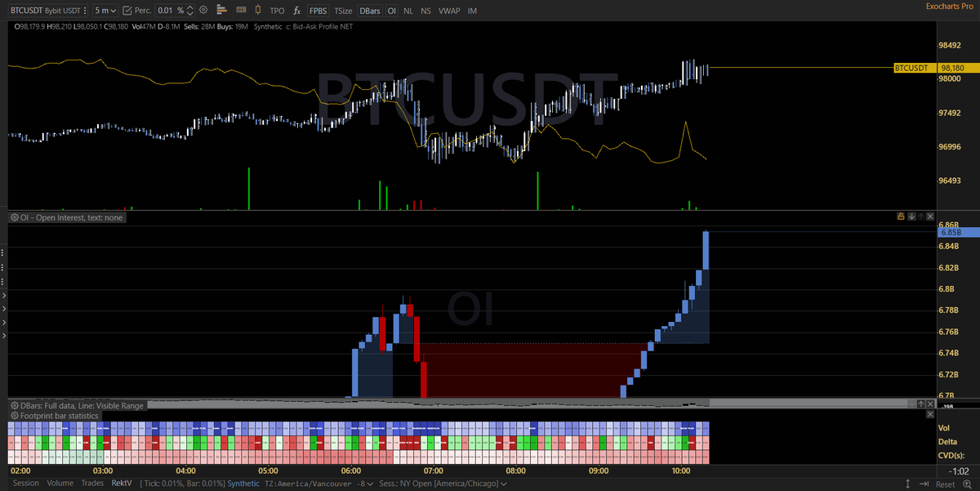Toggle the IM indicator
The width and height of the screenshot is (980, 491).
473,11
